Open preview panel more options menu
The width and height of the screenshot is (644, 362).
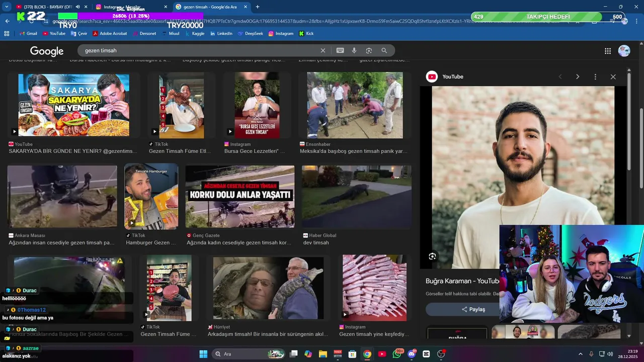pos(595,76)
